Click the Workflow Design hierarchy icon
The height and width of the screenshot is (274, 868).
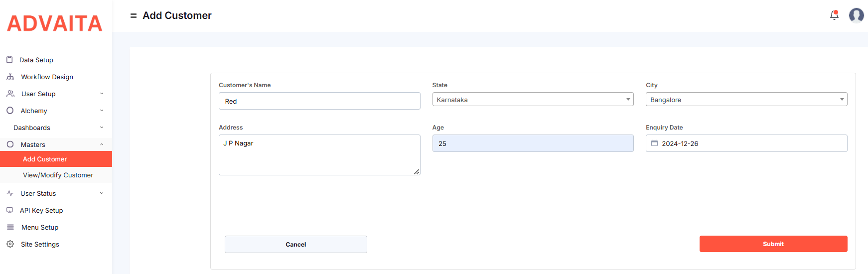tap(10, 77)
